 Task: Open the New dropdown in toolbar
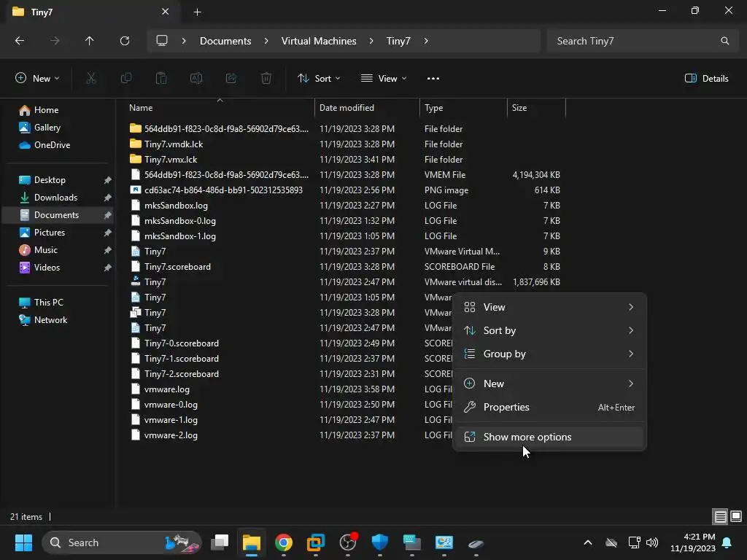coord(37,79)
